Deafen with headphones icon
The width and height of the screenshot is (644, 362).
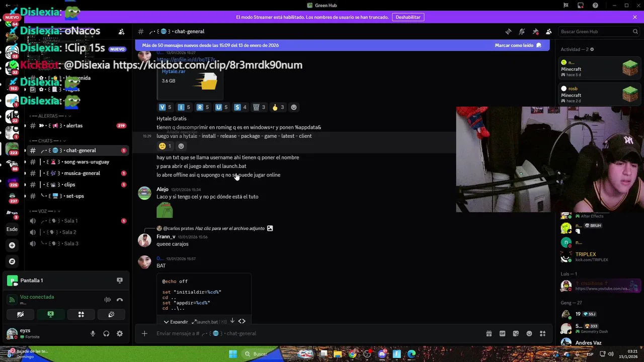[x=106, y=333]
